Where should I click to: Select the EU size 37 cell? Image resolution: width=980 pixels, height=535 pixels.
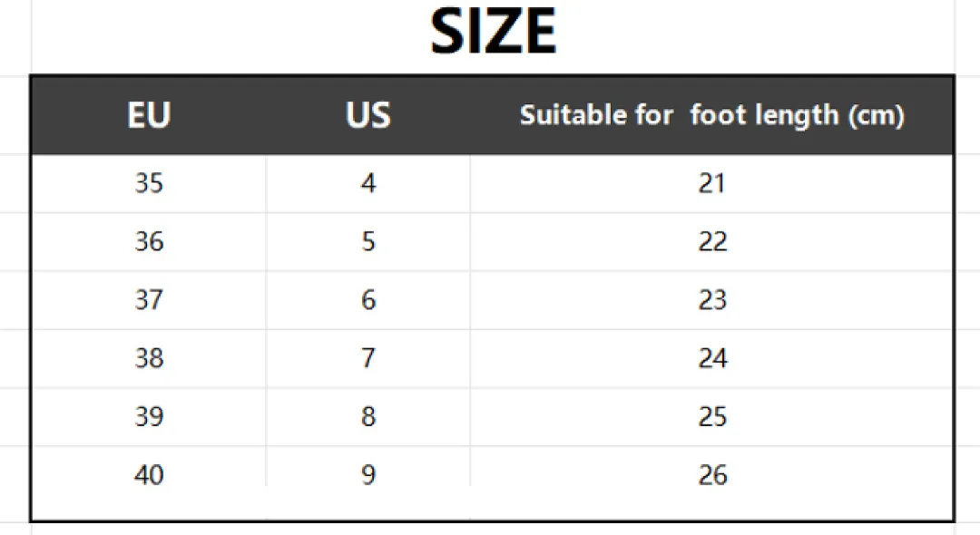(x=149, y=300)
